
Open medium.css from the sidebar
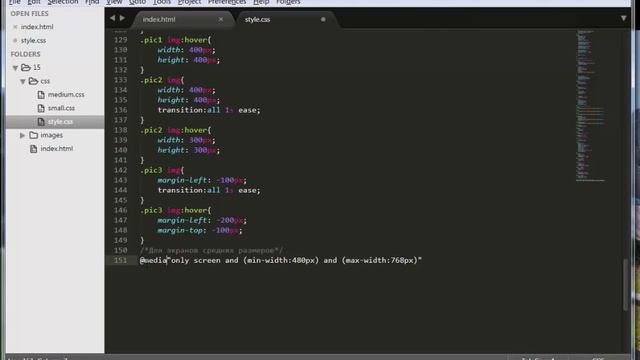[66, 95]
